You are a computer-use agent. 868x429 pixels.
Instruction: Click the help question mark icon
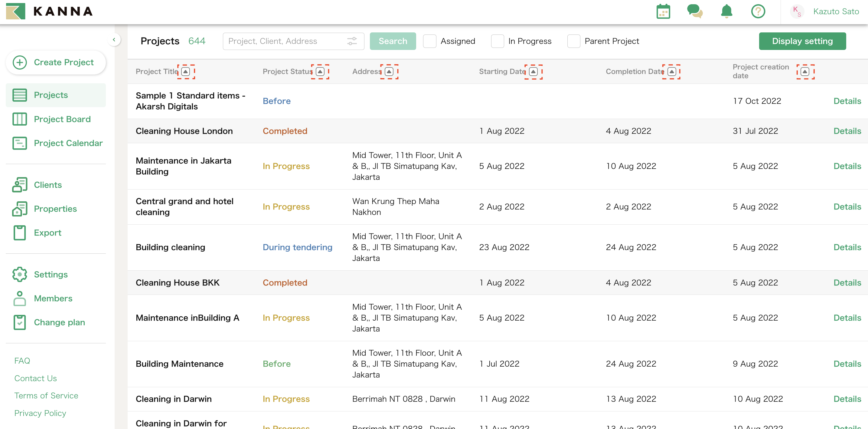(x=758, y=11)
